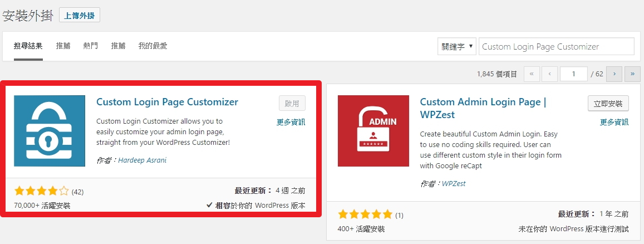
Task: Focus the plugin search field
Action: pyautogui.click(x=557, y=46)
